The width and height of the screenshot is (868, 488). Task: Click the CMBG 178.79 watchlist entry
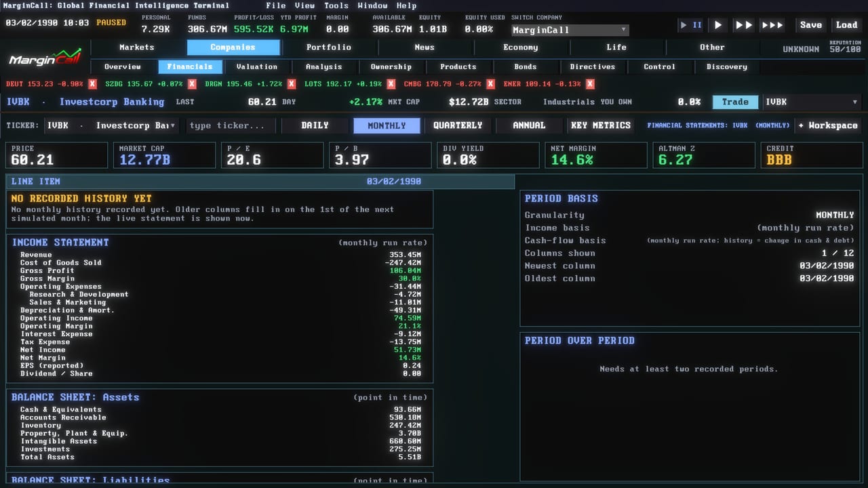pos(443,84)
